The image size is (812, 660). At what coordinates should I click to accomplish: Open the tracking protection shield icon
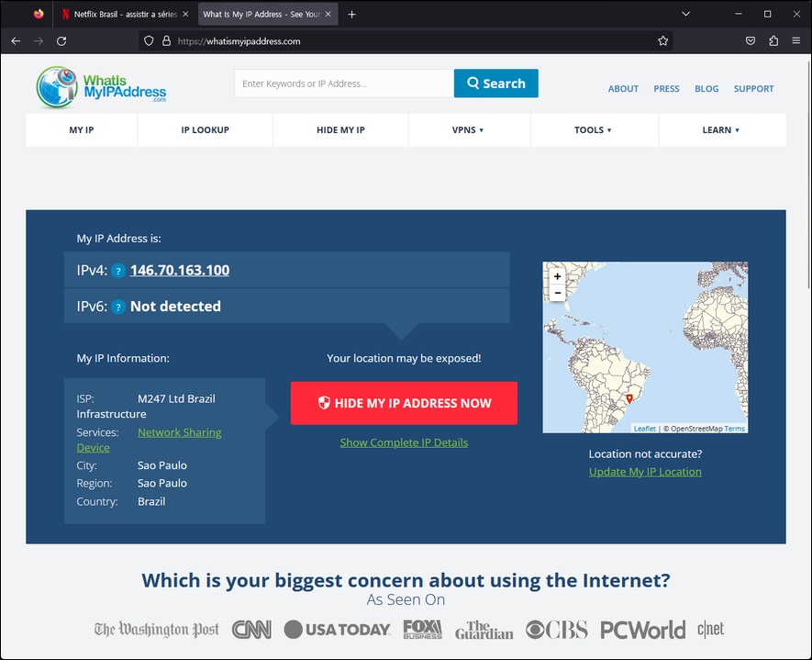point(149,41)
